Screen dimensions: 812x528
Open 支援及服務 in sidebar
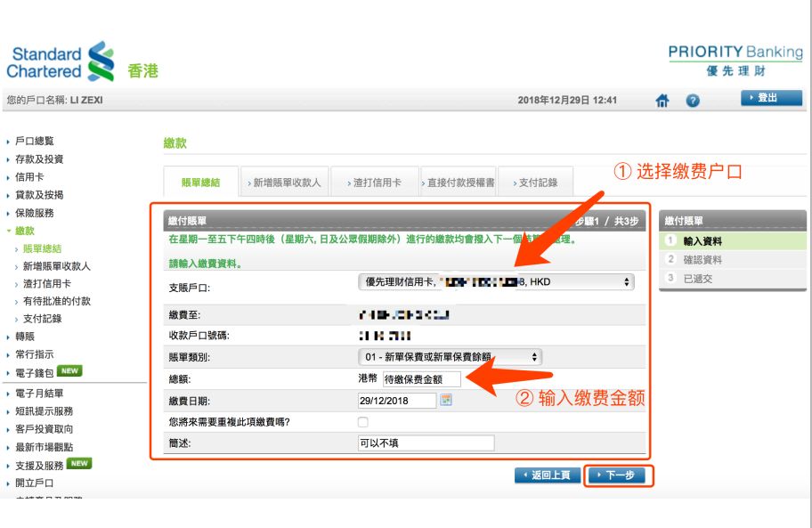click(39, 466)
